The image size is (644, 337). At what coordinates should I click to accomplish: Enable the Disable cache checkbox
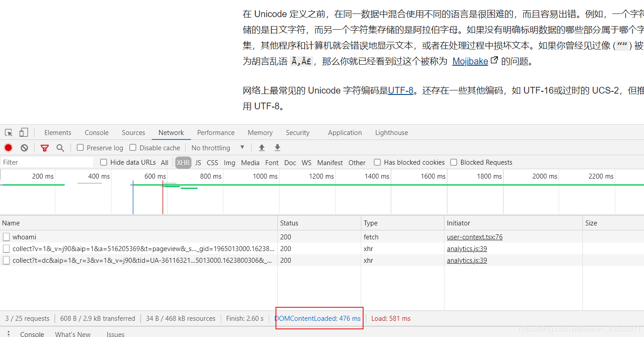[x=133, y=148]
